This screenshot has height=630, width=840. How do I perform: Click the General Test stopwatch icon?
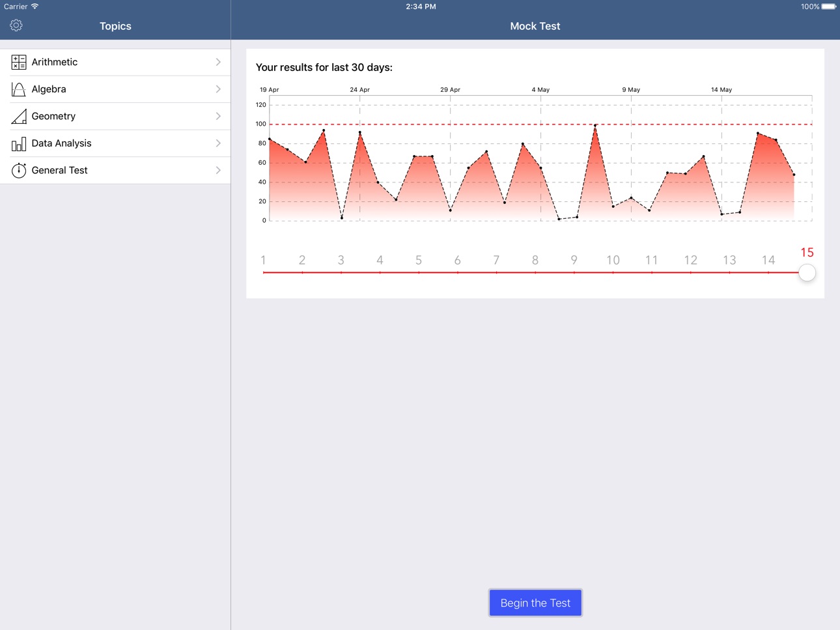(19, 170)
